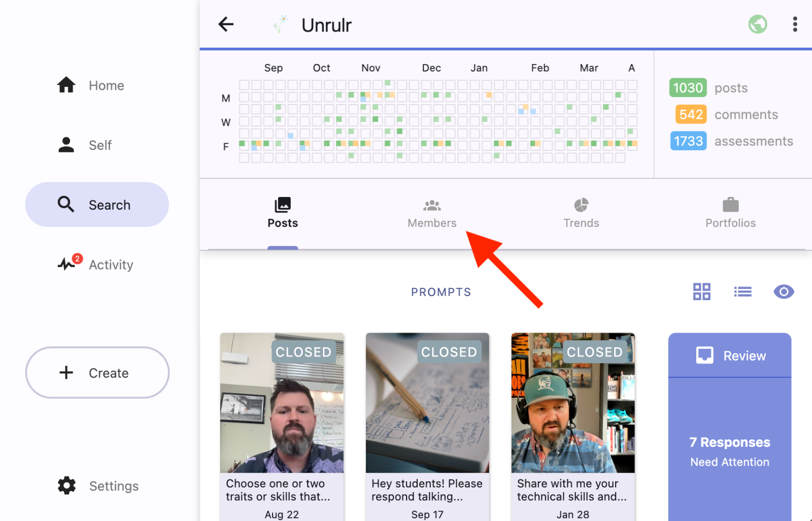Open the Aug 22 closed prompt thumbnail
Screen dimensions: 812x521
[x=282, y=403]
